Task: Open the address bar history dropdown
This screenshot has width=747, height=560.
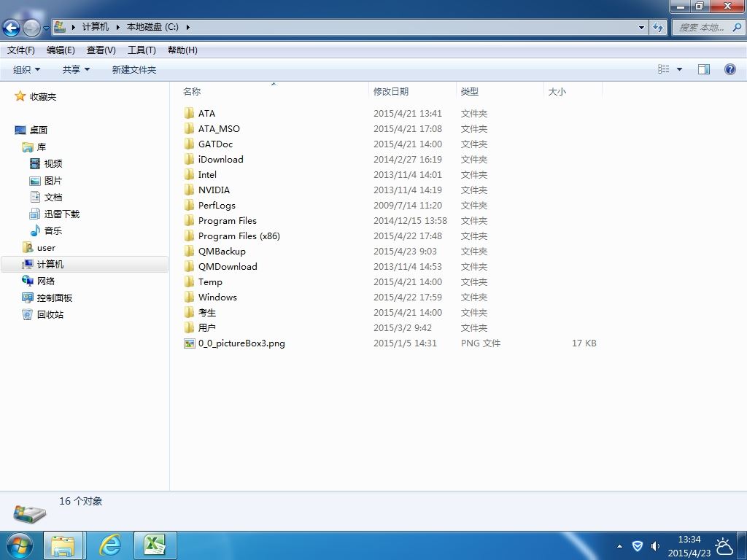Action: pyautogui.click(x=641, y=28)
